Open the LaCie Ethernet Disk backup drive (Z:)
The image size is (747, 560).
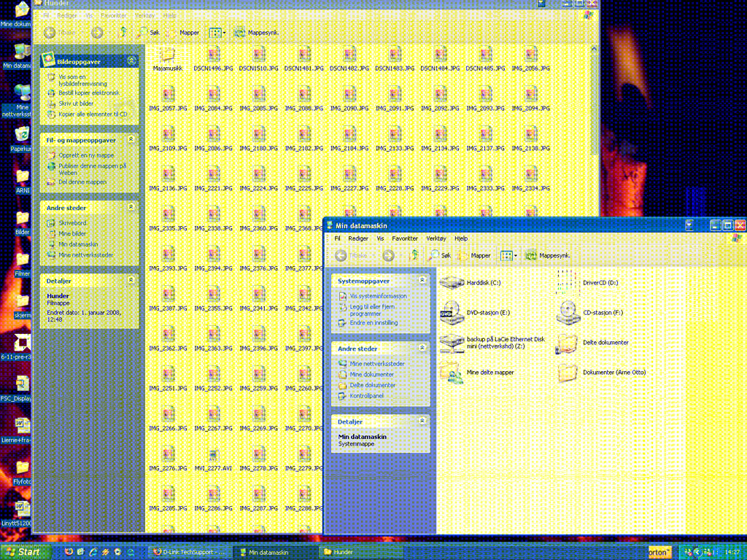point(452,343)
